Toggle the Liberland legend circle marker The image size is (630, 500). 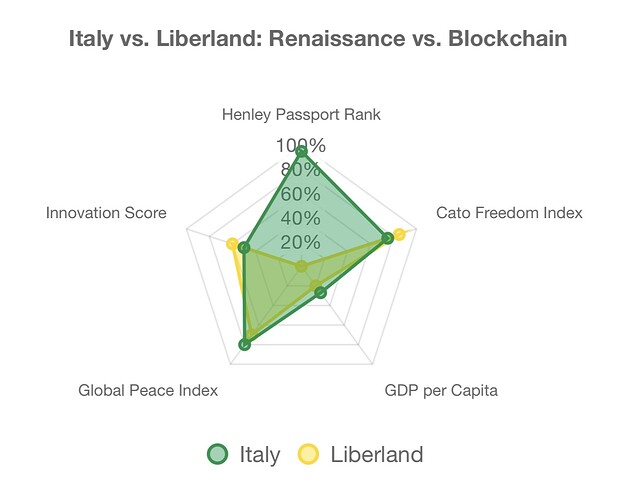309,454
